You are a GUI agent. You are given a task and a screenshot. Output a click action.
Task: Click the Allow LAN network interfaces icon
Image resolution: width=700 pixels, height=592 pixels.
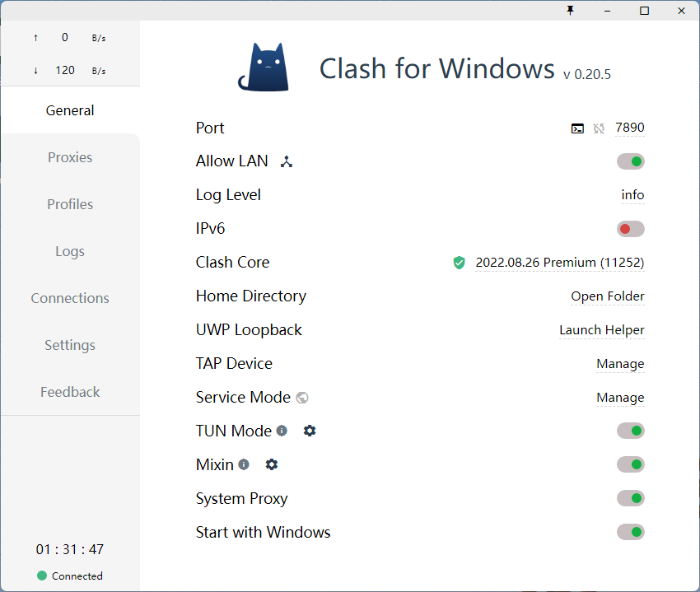tap(287, 161)
